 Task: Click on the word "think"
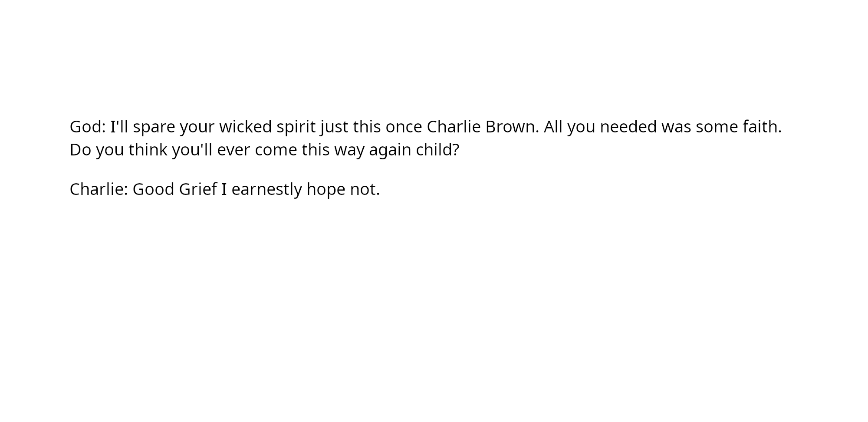[148, 150]
